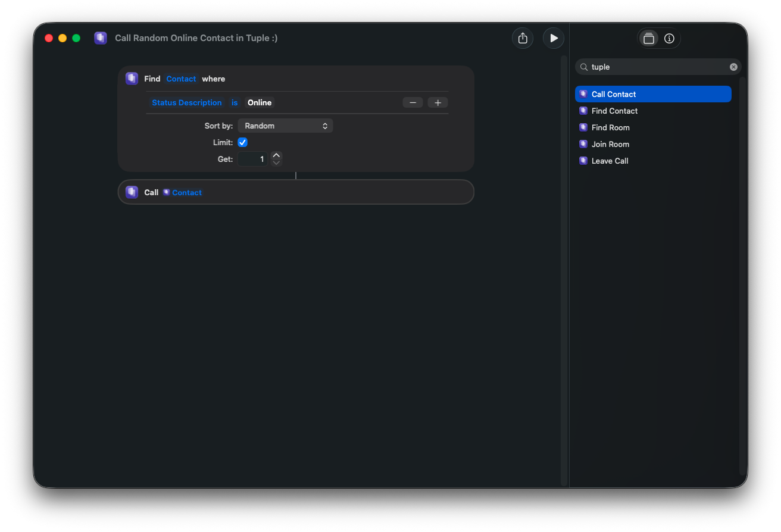Click the Contact variable in Call action
The width and height of the screenshot is (781, 532).
[182, 192]
